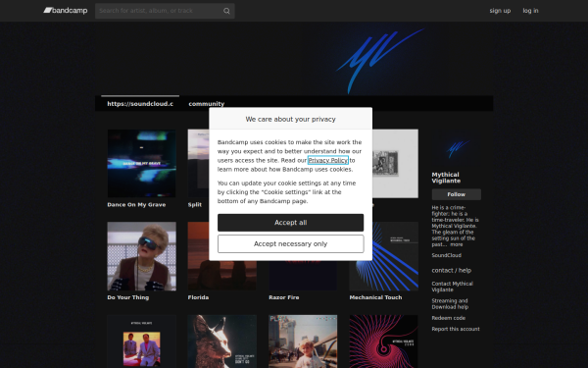Click the search magnifier icon

(x=226, y=11)
